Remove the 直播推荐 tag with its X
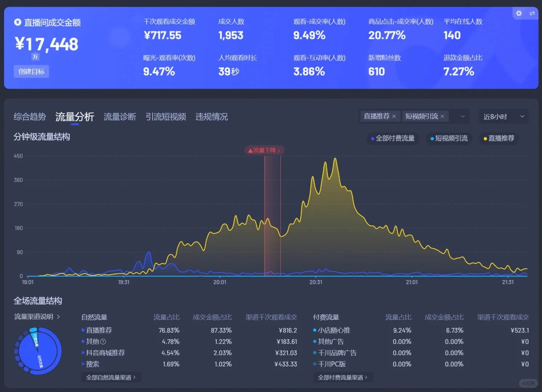This screenshot has height=392, width=542. (x=394, y=117)
